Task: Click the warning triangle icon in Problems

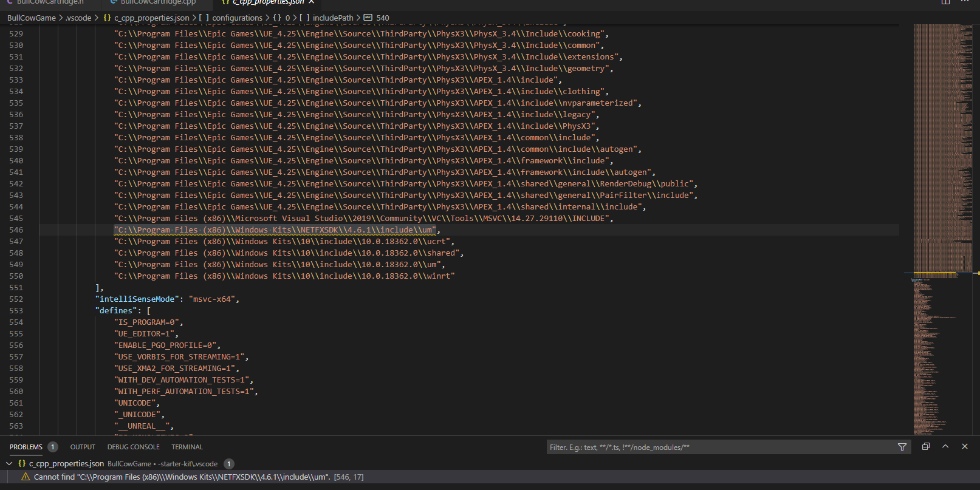Action: click(26, 477)
